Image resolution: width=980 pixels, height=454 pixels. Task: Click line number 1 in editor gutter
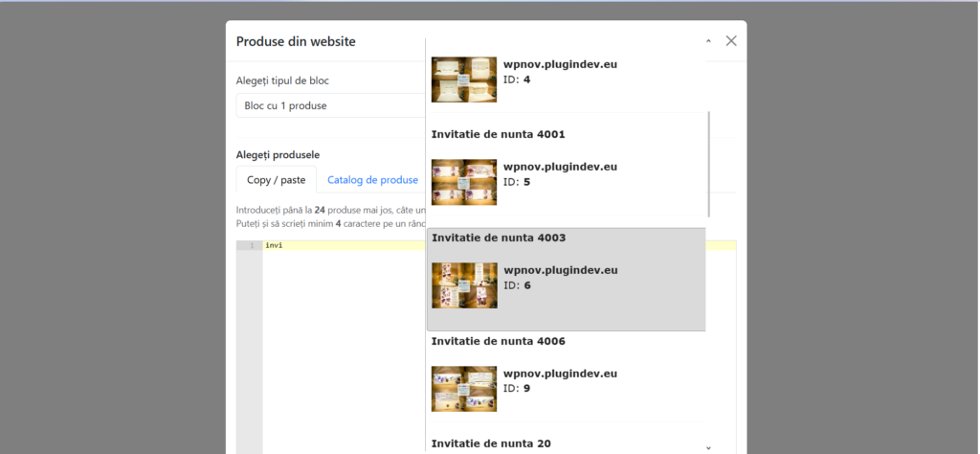click(x=251, y=245)
